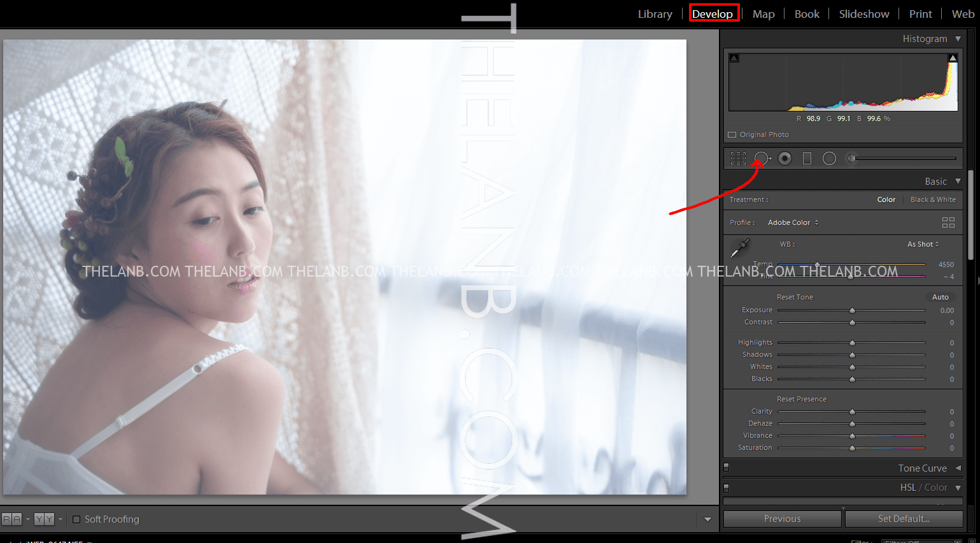Select the Crop Overlay tool
Viewport: 980px width, 543px height.
point(738,159)
